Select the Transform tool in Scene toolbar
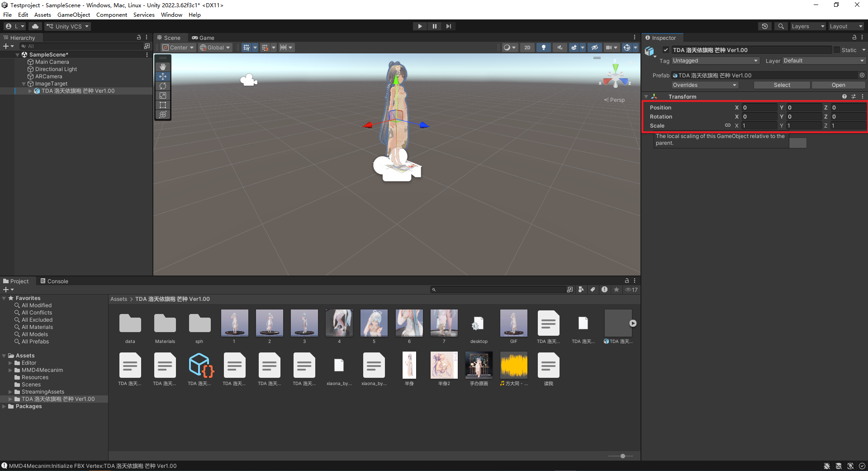This screenshot has width=868, height=471. pos(163,114)
